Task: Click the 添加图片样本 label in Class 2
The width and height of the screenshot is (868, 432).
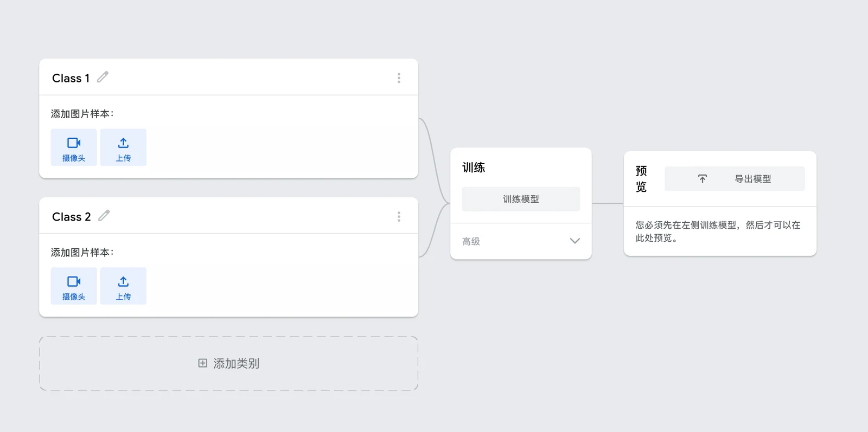Action: point(82,253)
